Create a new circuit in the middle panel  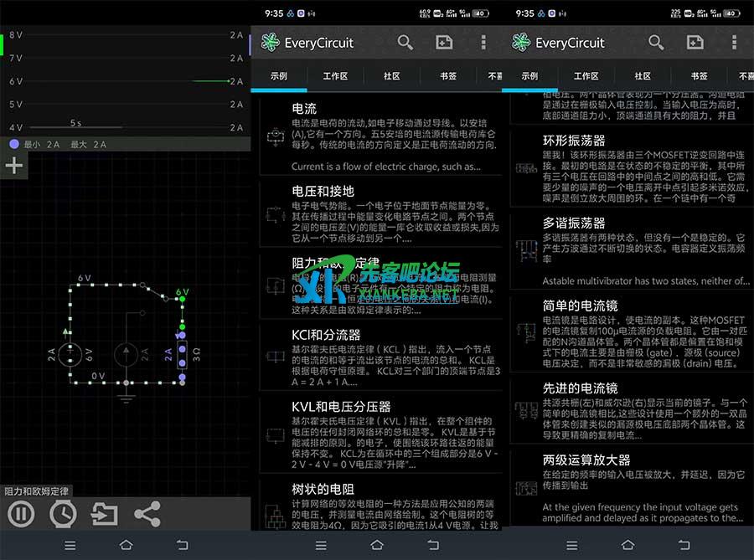444,43
